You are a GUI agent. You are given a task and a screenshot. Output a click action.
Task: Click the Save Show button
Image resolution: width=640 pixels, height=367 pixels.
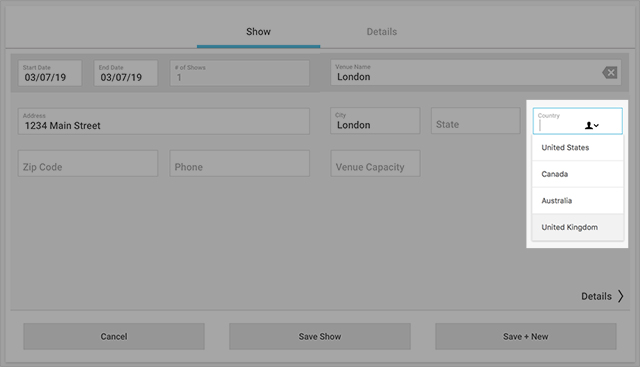320,336
